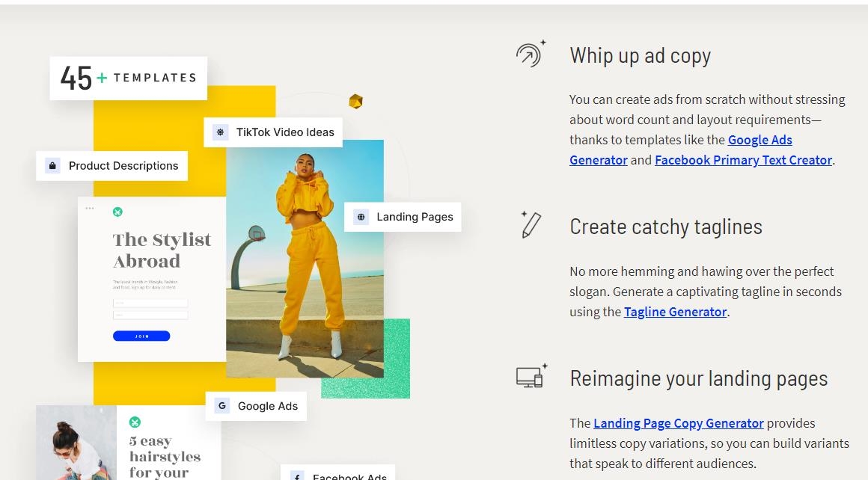Click the Reimagine your landing pages heading

click(699, 379)
